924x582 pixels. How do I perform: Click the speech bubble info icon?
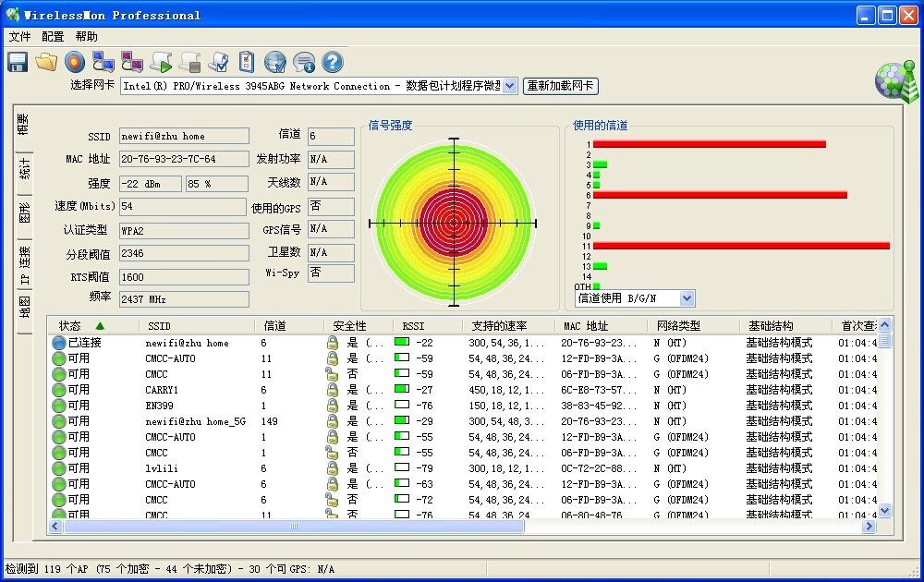[x=303, y=62]
